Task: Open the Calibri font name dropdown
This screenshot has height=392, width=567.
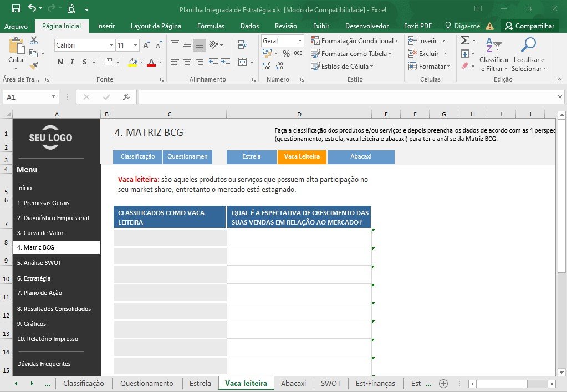Action: coord(111,45)
